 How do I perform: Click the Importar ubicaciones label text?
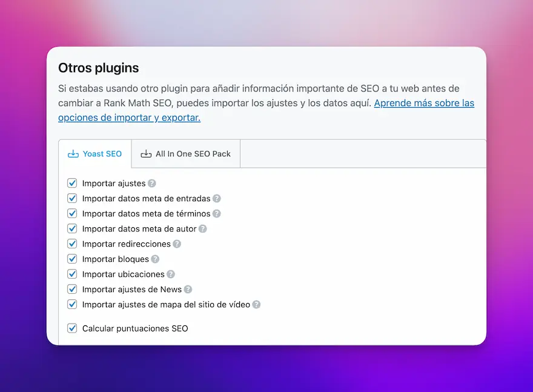click(x=123, y=274)
